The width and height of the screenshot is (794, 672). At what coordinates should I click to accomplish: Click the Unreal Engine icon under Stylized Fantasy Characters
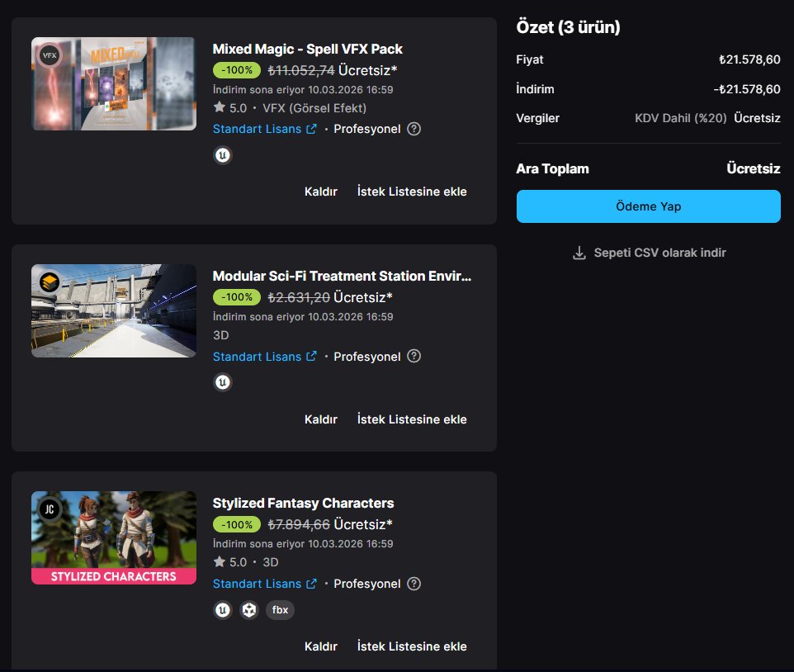[222, 610]
